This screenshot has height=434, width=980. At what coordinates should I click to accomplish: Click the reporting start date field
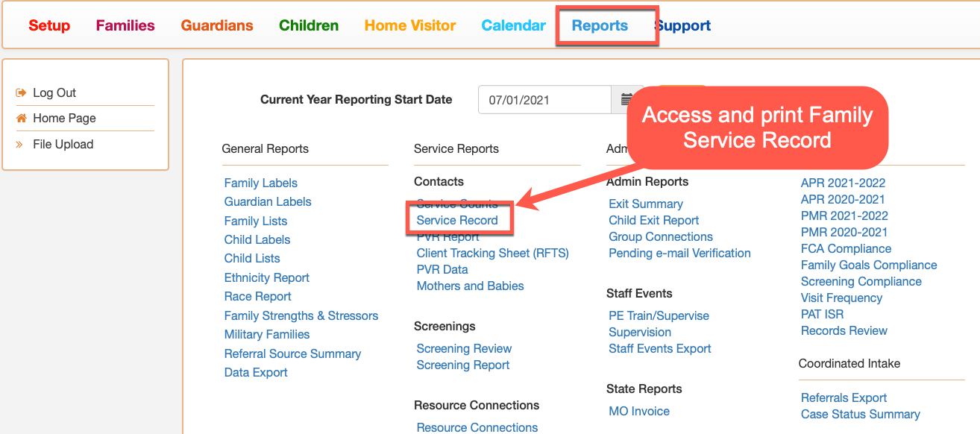click(x=544, y=99)
